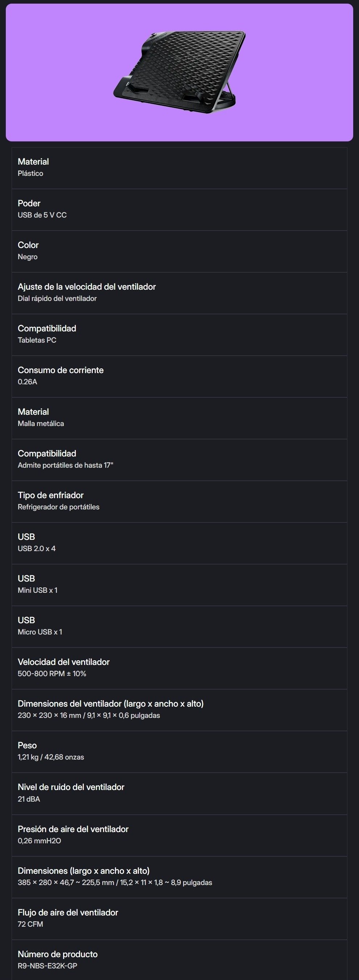This screenshot has height=980, width=359.
Task: Click the Dimensiones del ventilador row
Action: pos(179,710)
